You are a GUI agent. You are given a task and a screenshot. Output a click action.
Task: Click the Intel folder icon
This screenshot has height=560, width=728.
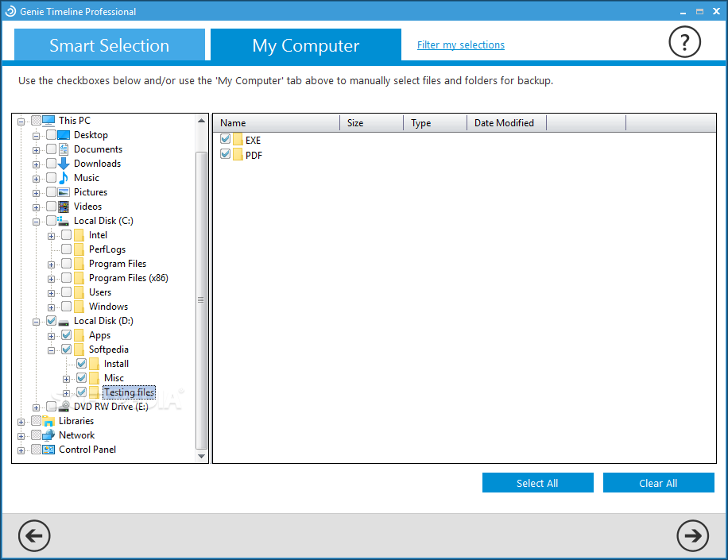click(79, 235)
